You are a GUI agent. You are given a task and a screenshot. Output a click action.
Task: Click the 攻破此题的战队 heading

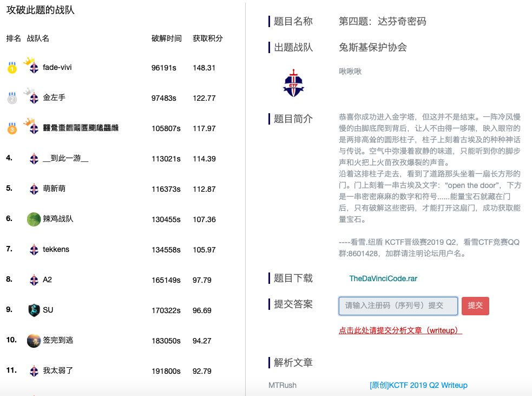point(41,10)
